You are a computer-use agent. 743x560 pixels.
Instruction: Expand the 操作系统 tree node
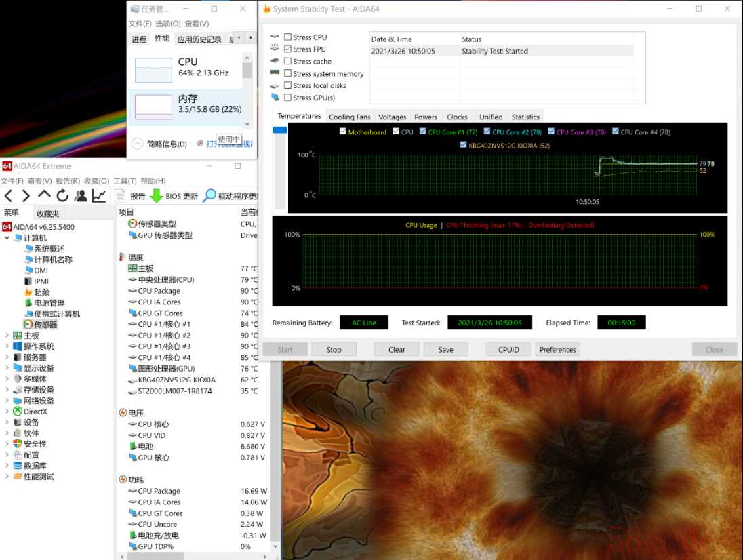tap(7, 346)
